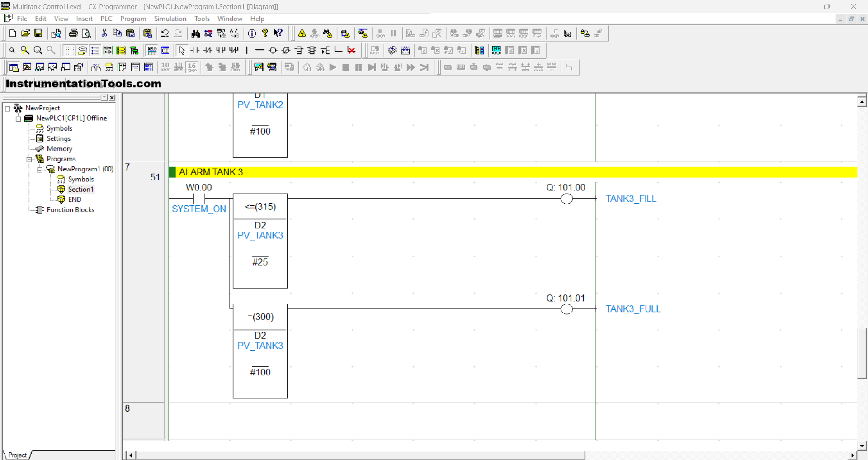Screen dimensions: 868x460
Task: Insert a New Closed Contact
Action: 208,50
